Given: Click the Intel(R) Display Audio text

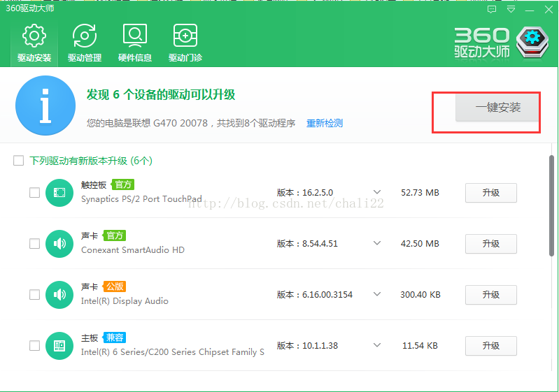Looking at the screenshot, I should coord(125,301).
